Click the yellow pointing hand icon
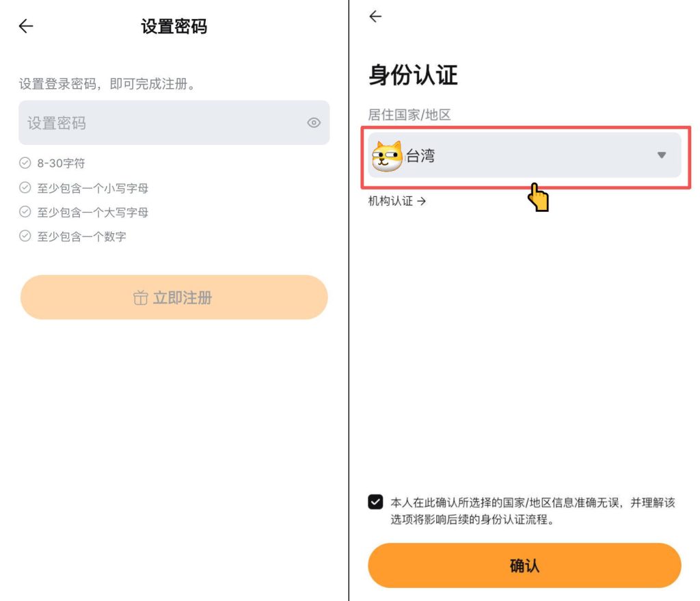This screenshot has width=700, height=601. pyautogui.click(x=539, y=197)
